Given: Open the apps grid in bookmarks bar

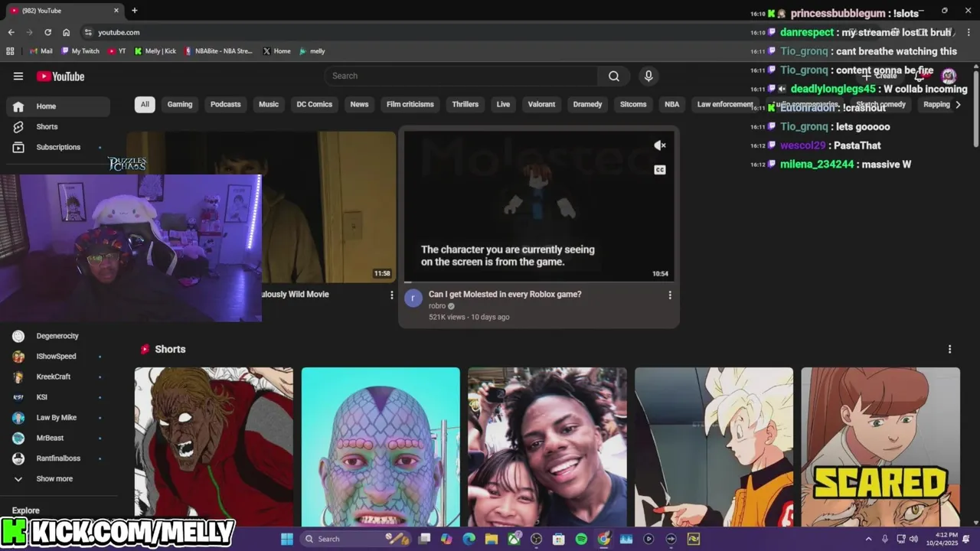Looking at the screenshot, I should click(x=10, y=51).
